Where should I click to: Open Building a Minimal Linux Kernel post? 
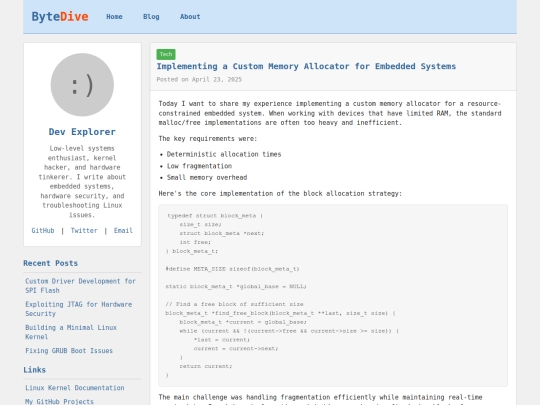71,332
